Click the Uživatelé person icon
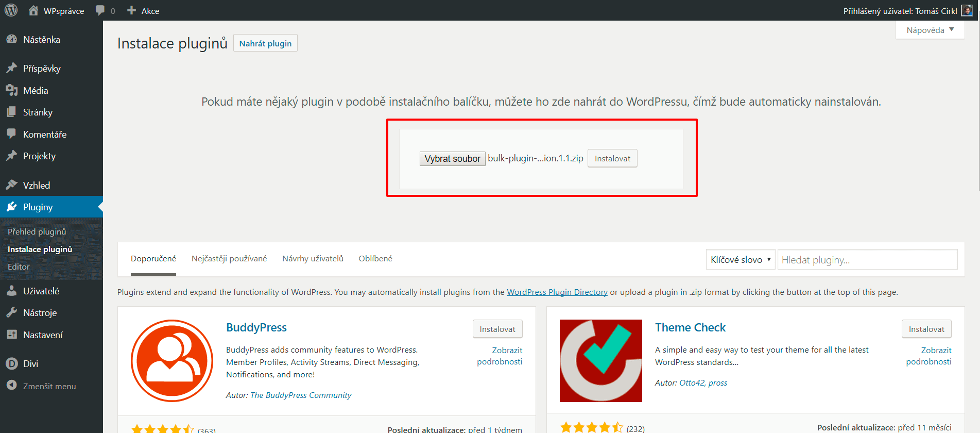This screenshot has height=433, width=980. (x=11, y=291)
